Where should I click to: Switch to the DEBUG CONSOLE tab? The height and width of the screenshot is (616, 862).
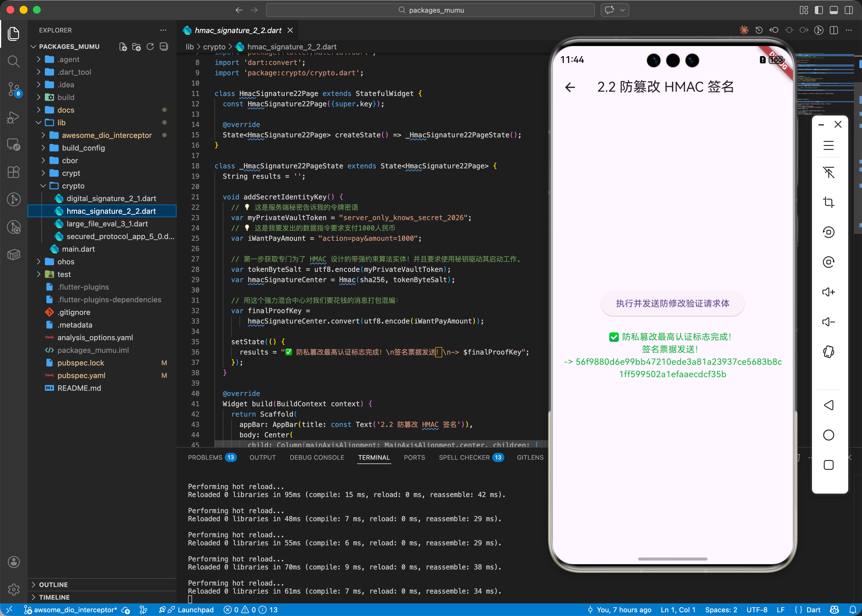point(317,457)
